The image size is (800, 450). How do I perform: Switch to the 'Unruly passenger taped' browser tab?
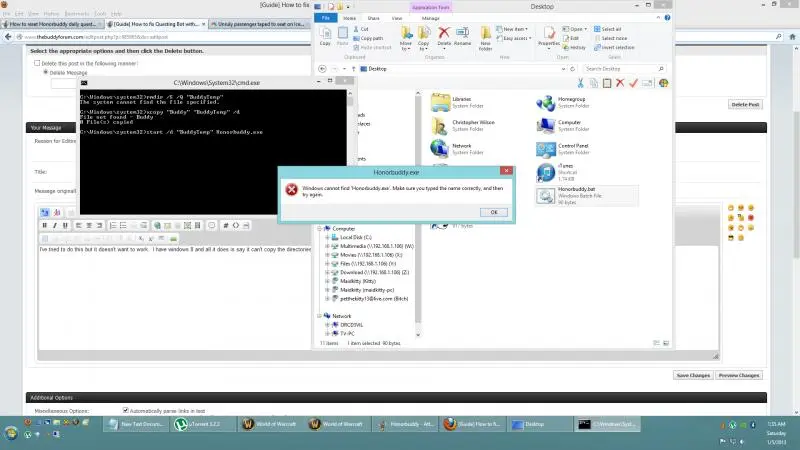pos(260,24)
